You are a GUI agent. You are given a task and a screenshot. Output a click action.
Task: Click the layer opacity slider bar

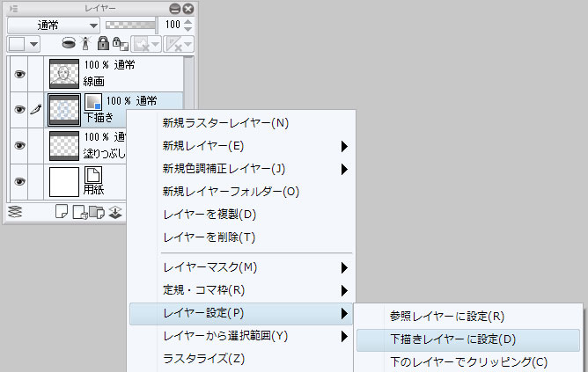tap(130, 26)
